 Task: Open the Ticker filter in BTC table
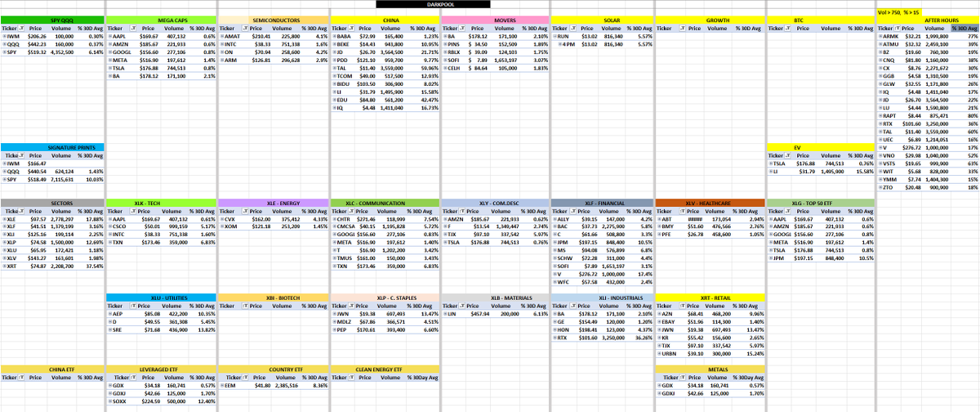[789, 28]
